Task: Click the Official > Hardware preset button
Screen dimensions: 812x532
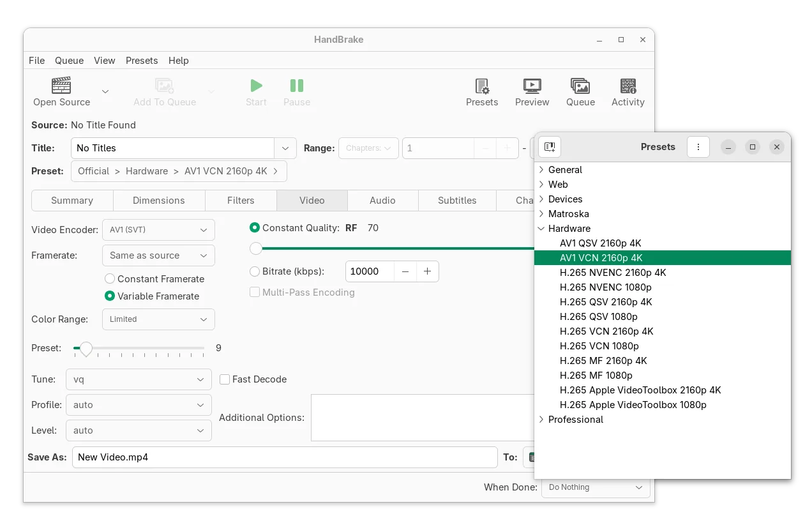Action: click(178, 171)
